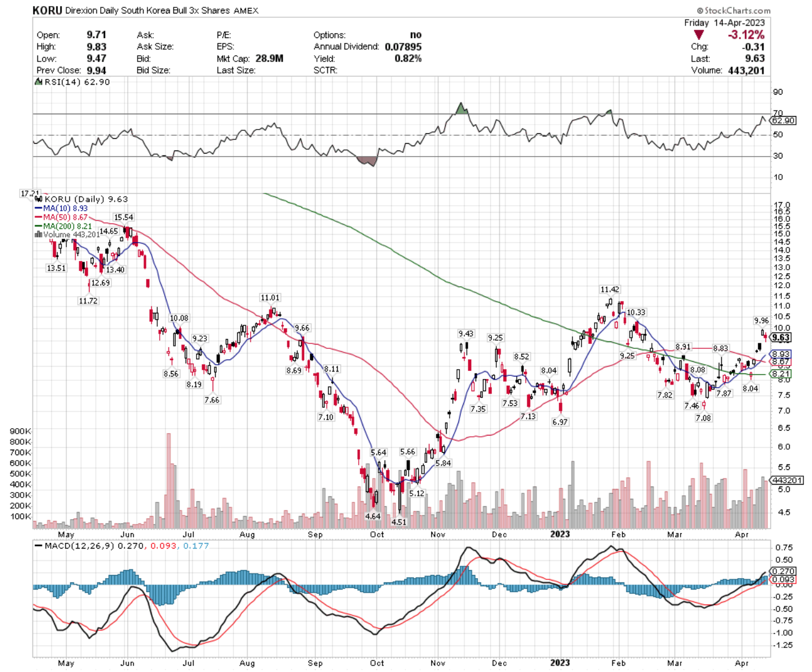
Task: Click the RSI 62.90 tag on right axis
Action: click(x=783, y=120)
